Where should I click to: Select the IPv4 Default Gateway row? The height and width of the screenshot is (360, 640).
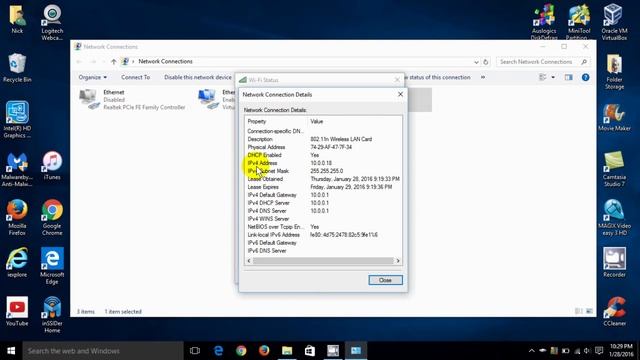click(x=323, y=195)
